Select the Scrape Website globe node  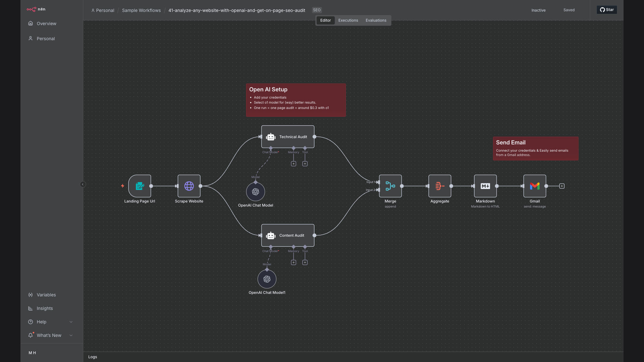click(189, 186)
